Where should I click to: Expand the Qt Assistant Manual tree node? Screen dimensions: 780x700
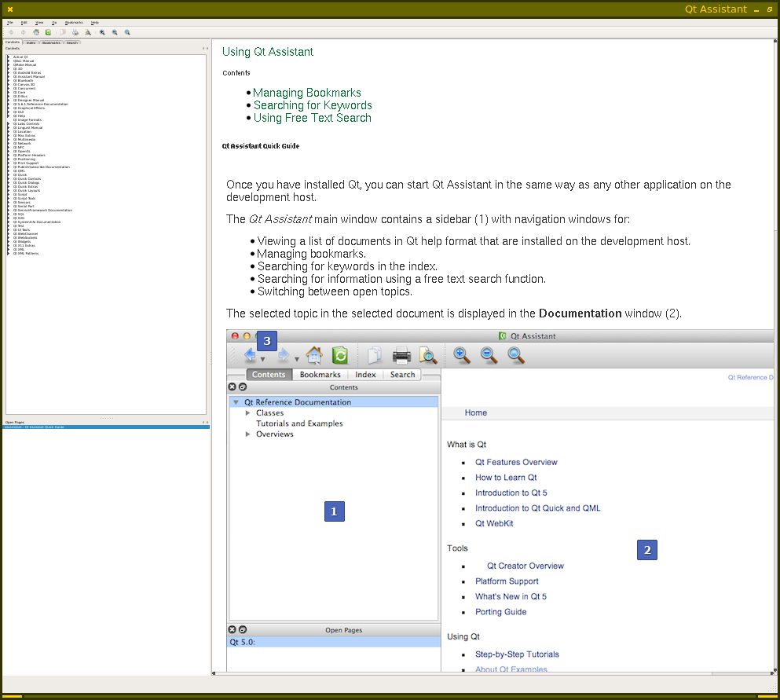tap(9, 77)
